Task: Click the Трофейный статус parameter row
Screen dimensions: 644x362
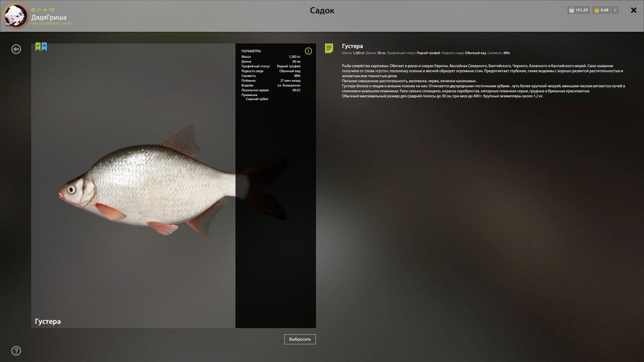Action: (x=271, y=66)
